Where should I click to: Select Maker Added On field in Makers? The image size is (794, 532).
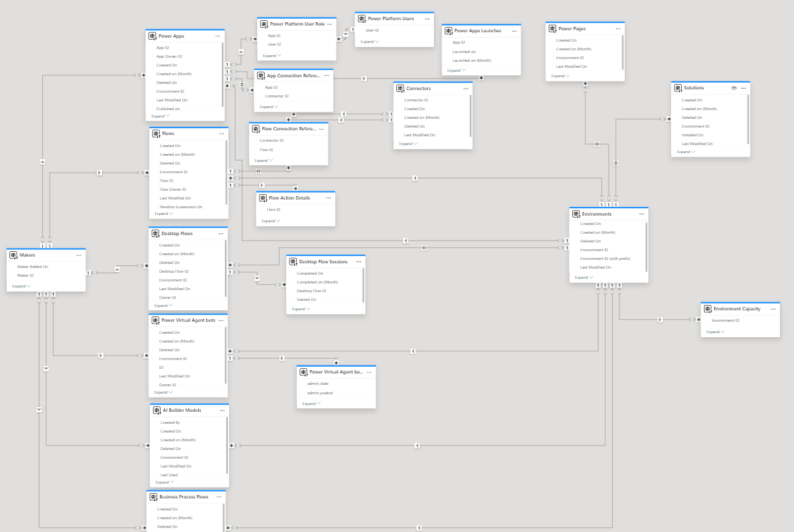coord(32,267)
